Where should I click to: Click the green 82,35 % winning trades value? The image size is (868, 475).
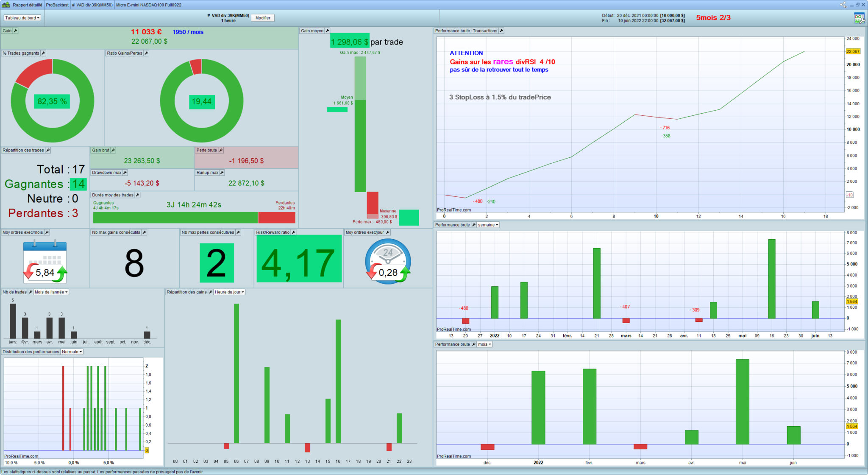[52, 101]
